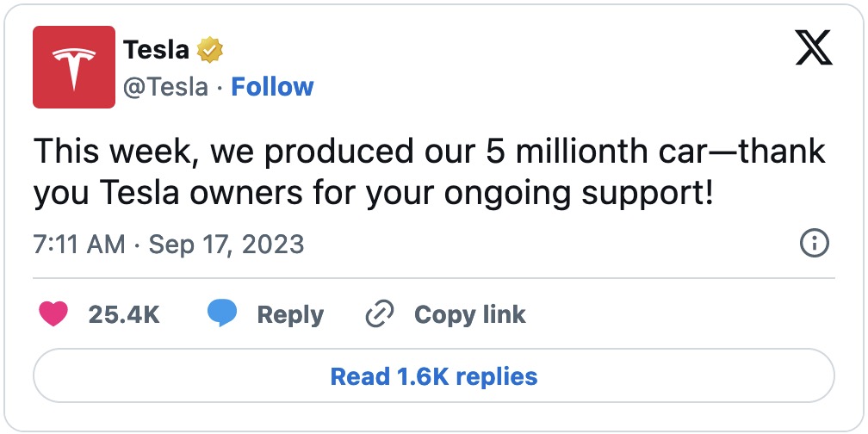Image resolution: width=868 pixels, height=434 pixels.
Task: Click the gold verified badge
Action: 208,50
